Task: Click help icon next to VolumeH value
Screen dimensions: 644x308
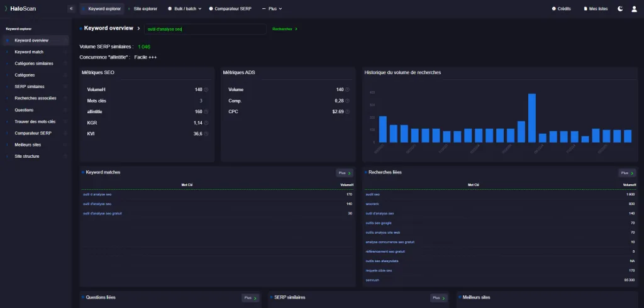Action: click(206, 89)
